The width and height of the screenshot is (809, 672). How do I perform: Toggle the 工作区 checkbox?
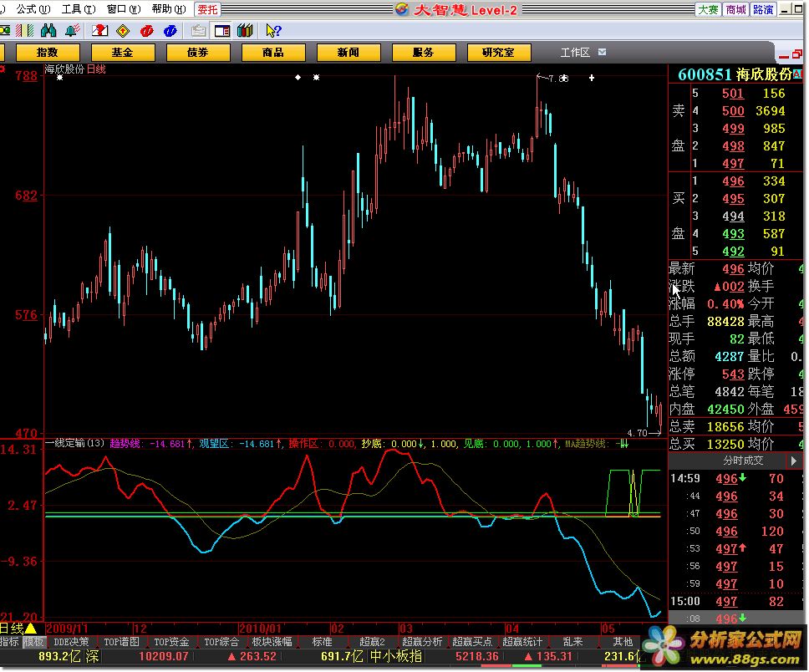pos(602,52)
